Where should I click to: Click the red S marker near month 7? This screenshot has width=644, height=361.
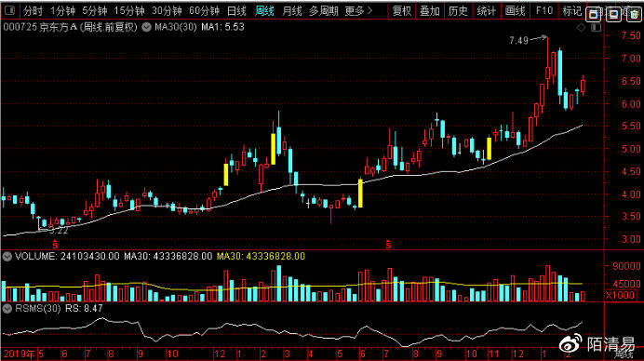click(x=388, y=245)
